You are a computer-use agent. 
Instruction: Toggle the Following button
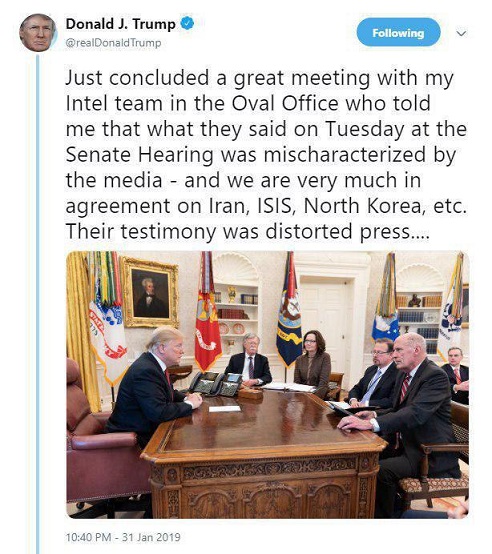click(398, 33)
